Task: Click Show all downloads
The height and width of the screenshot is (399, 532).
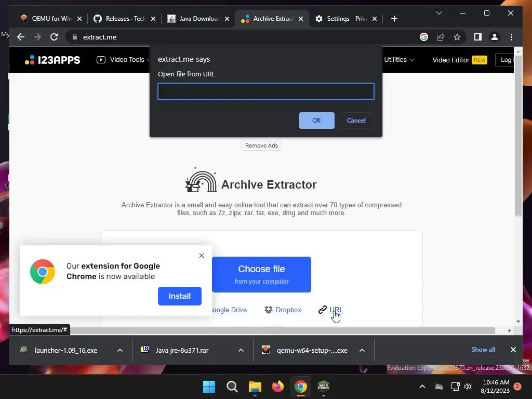Action: [483, 350]
